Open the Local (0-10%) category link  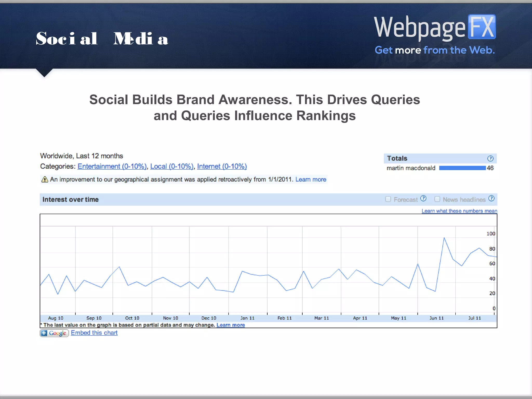click(172, 167)
